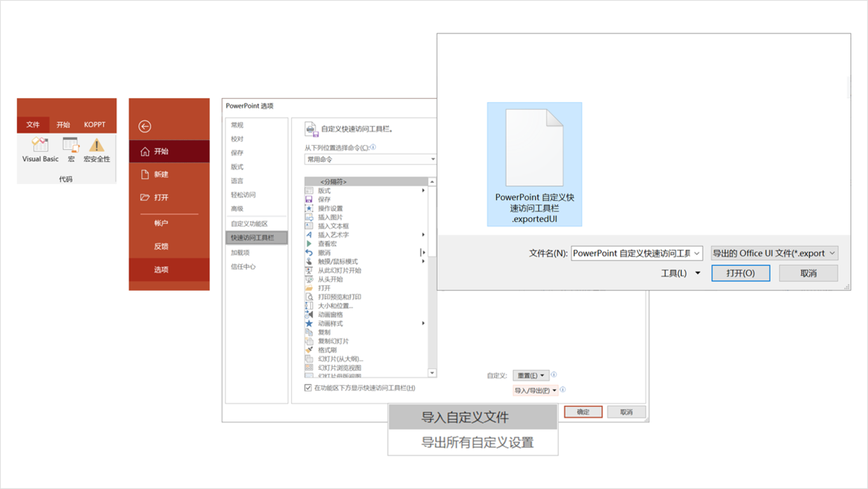Choose the 大小和位置 command icon

tap(309, 306)
